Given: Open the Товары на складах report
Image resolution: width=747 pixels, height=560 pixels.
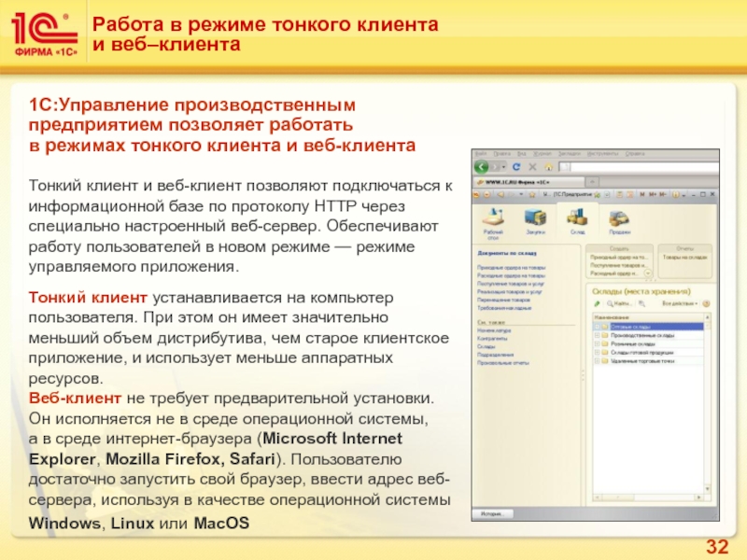Looking at the screenshot, I should (x=685, y=258).
